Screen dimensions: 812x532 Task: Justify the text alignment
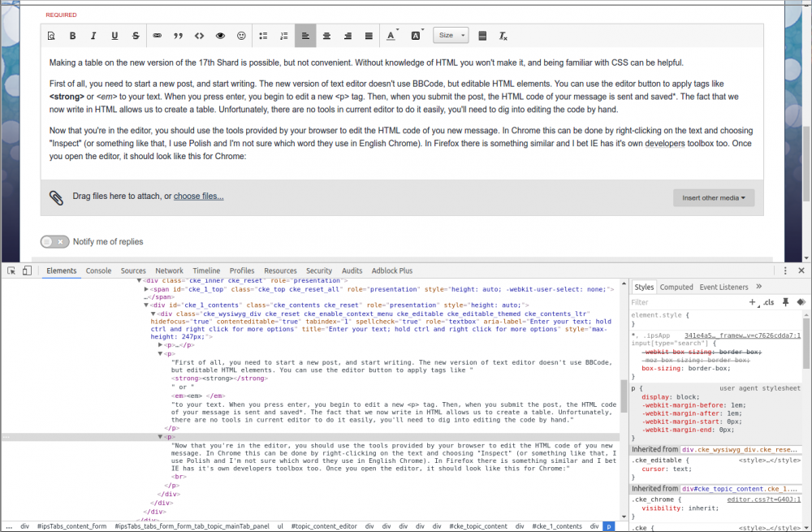click(x=369, y=36)
